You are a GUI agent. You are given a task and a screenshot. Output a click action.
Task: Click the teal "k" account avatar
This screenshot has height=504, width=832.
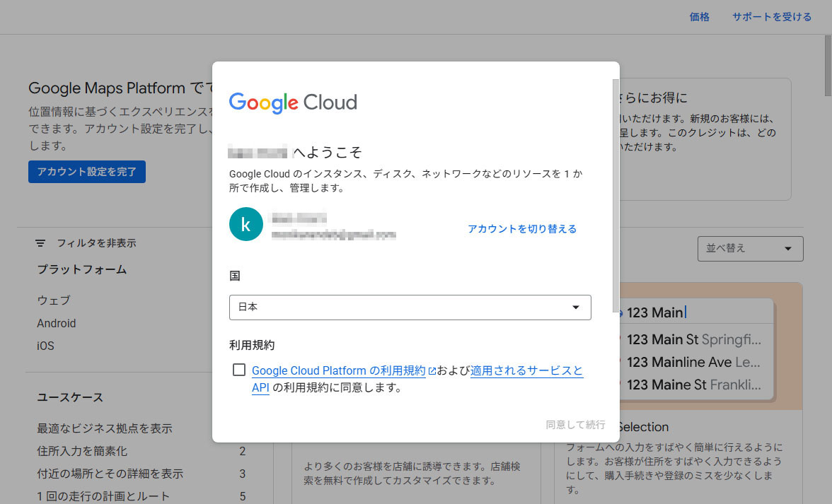[x=246, y=225]
